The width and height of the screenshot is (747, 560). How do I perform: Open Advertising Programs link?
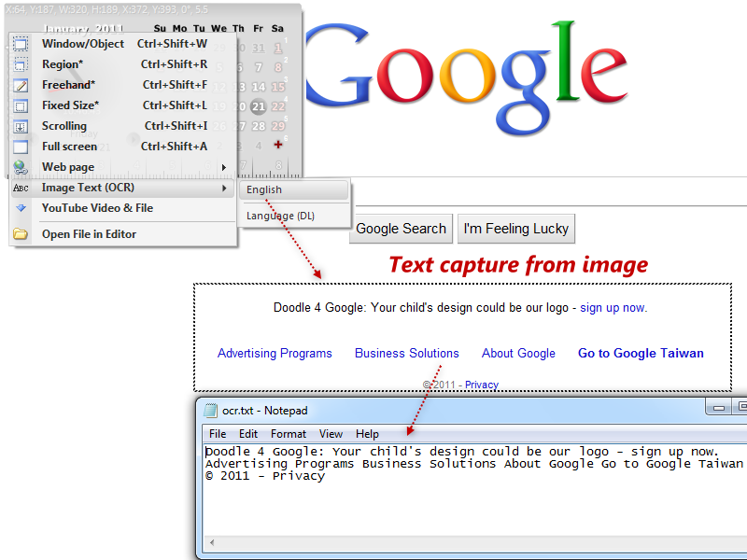click(275, 354)
